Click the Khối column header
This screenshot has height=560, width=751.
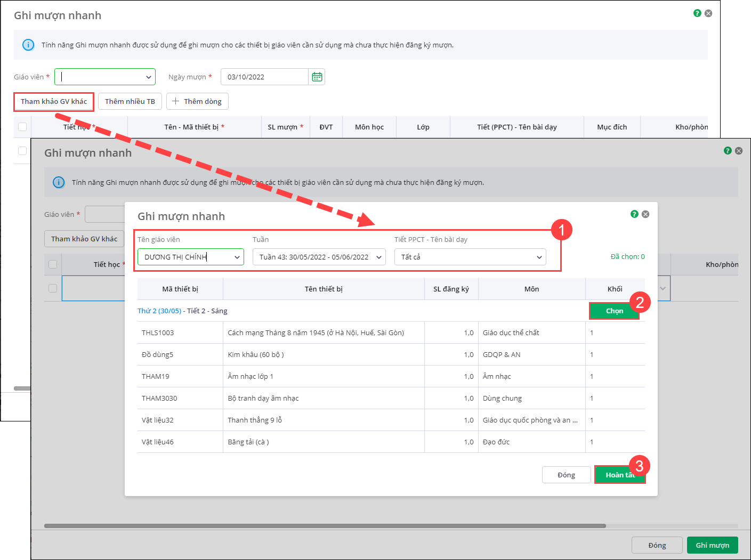[615, 289]
